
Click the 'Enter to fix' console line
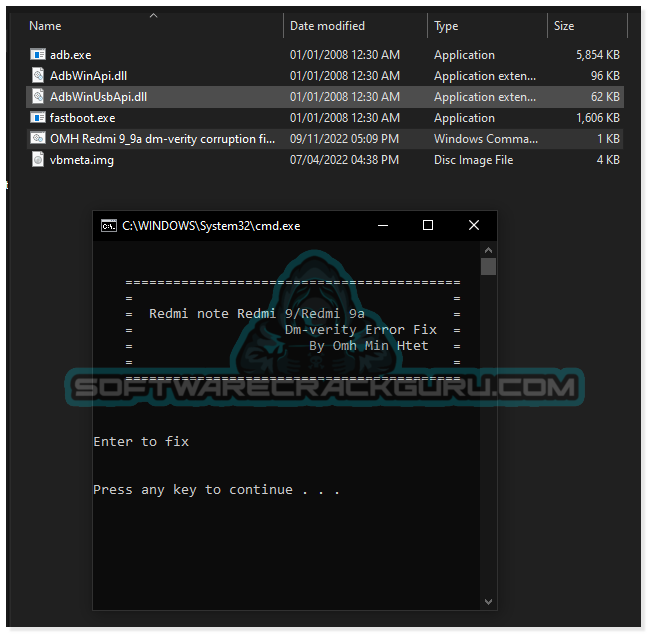(x=141, y=441)
